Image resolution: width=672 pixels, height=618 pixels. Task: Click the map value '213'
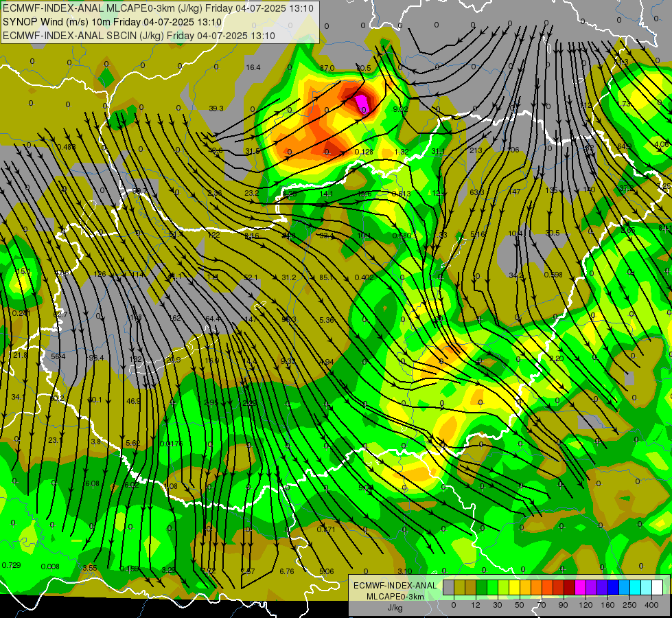pyautogui.click(x=476, y=150)
